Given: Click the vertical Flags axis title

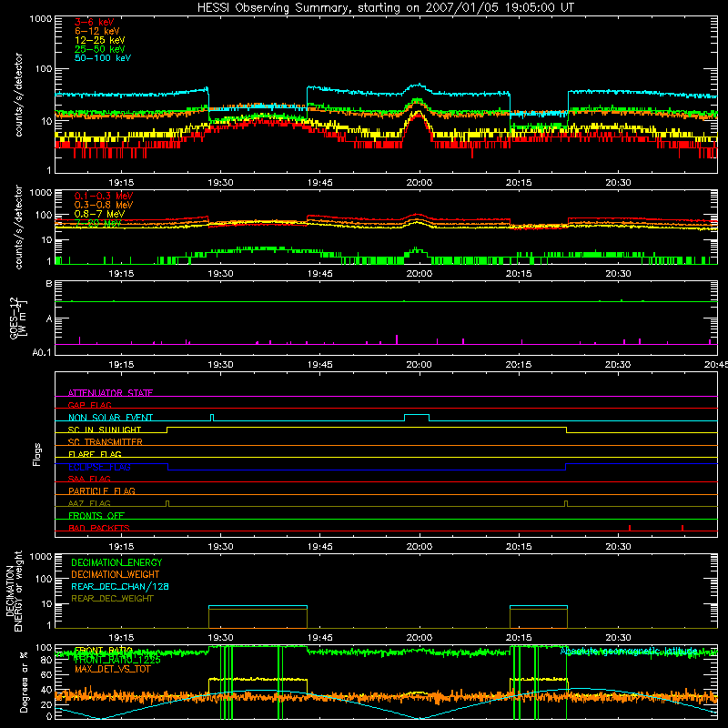Looking at the screenshot, I should (x=37, y=454).
